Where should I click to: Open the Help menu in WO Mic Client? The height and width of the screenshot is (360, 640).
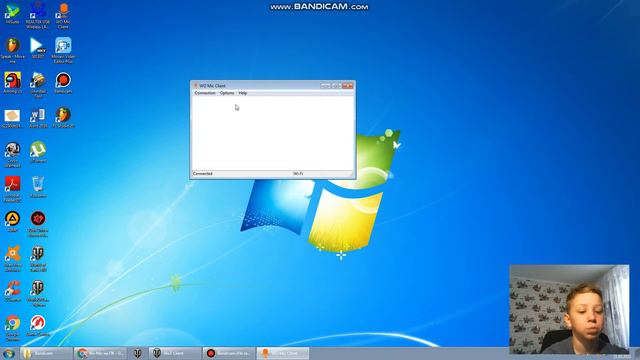coord(242,93)
